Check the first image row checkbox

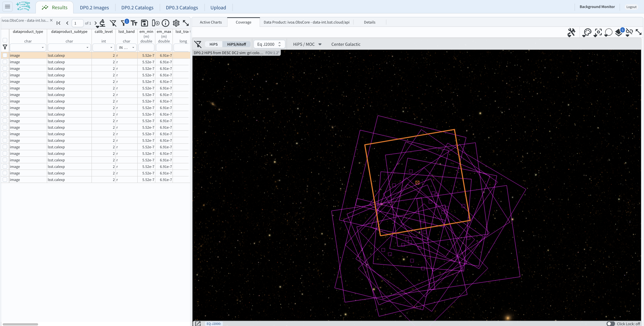pos(5,55)
